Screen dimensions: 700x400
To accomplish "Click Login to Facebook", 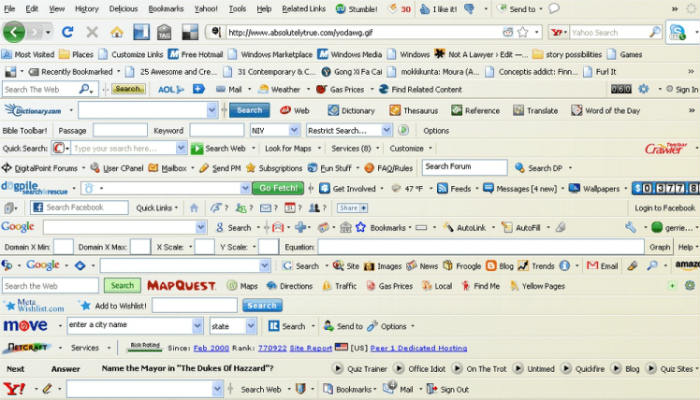I will [x=664, y=208].
